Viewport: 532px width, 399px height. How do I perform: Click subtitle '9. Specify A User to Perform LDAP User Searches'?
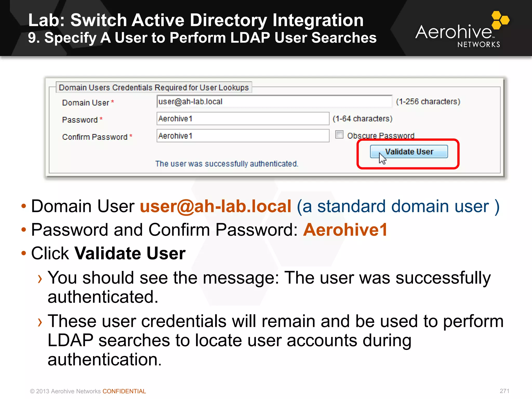(202, 38)
